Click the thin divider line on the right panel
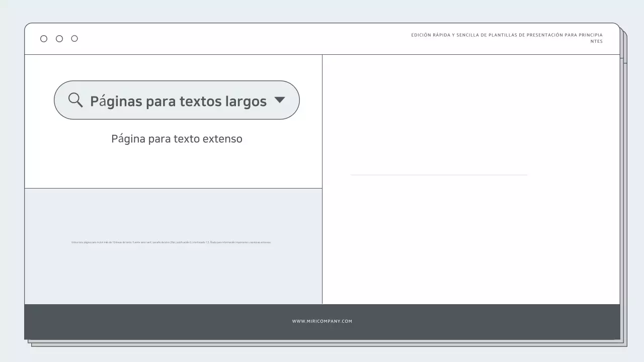Screen dimensions: 644x362 [x=439, y=174]
